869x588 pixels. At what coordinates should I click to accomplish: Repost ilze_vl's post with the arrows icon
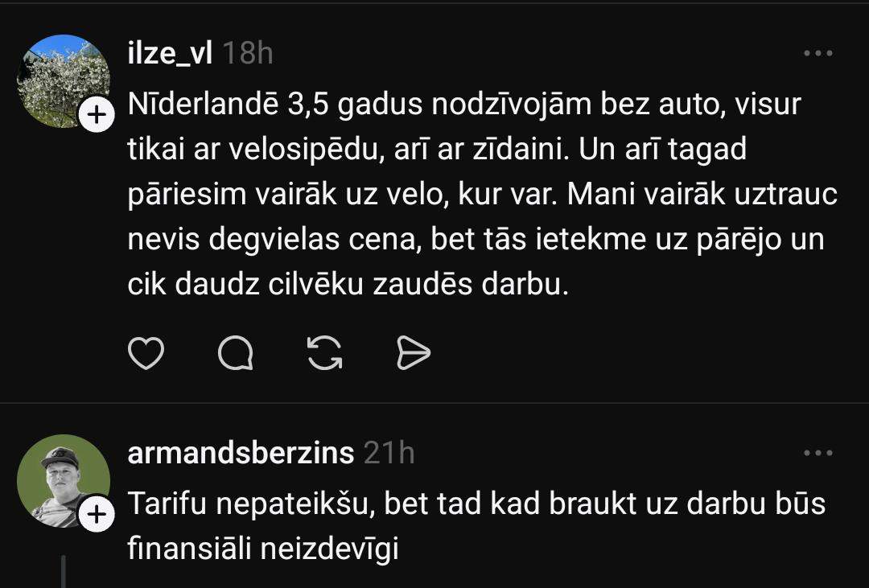click(x=325, y=352)
